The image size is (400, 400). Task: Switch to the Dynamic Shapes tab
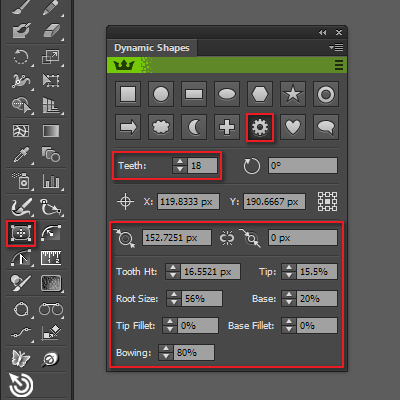(x=152, y=48)
